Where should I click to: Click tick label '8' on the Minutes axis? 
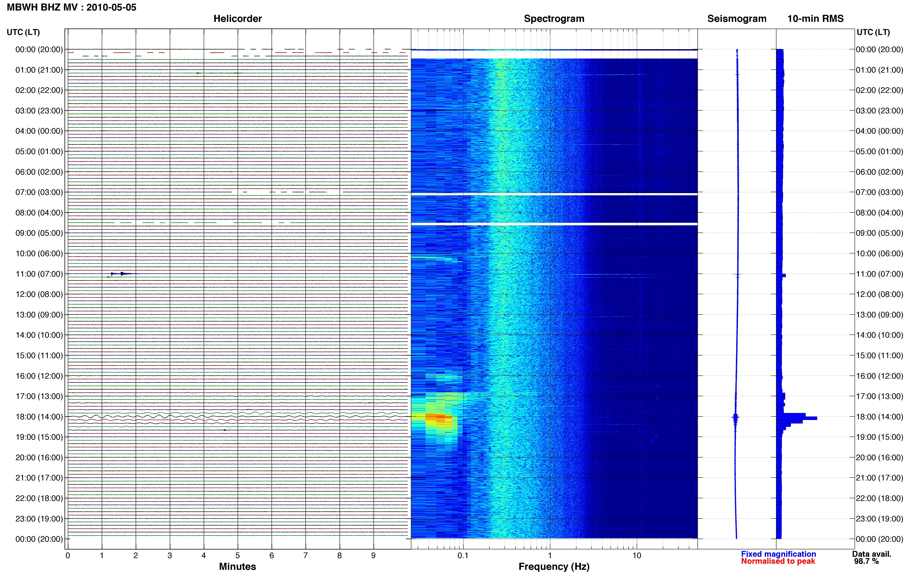click(339, 556)
